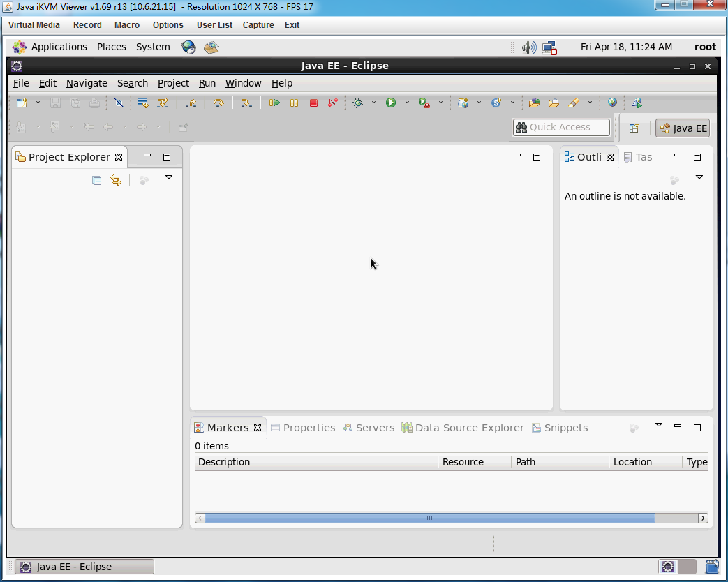The height and width of the screenshot is (582, 728).
Task: Click the Quick Access search field
Action: pyautogui.click(x=561, y=127)
